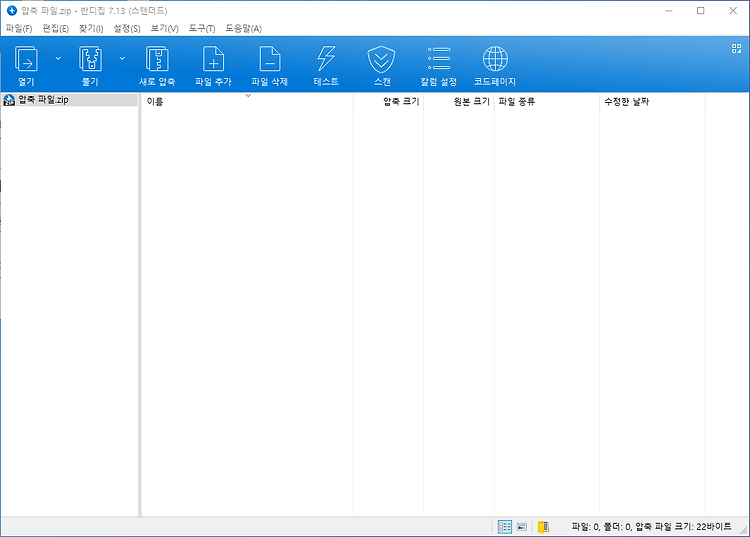
Task: Maximize the Bandizip window
Action: click(x=701, y=11)
